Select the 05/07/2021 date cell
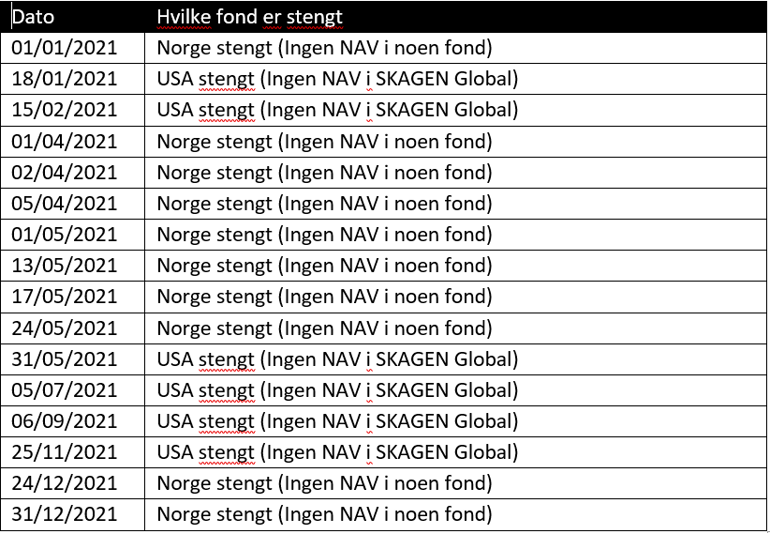770x533 pixels. [x=64, y=390]
